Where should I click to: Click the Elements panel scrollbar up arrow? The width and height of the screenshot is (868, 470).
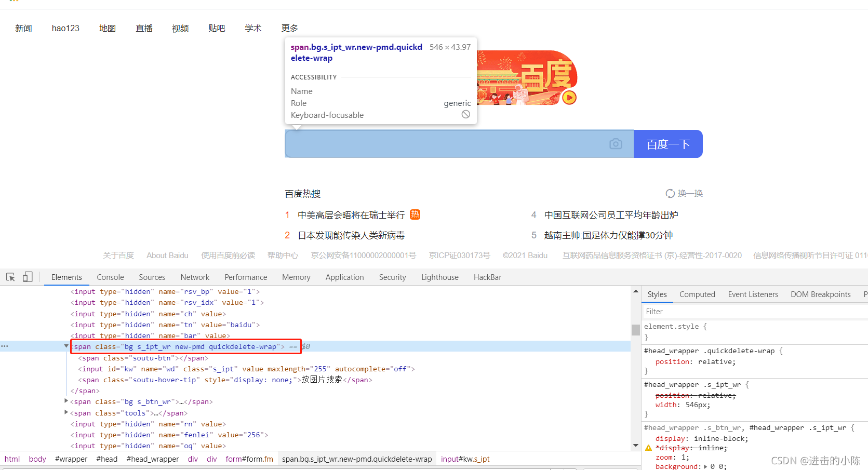[636, 291]
